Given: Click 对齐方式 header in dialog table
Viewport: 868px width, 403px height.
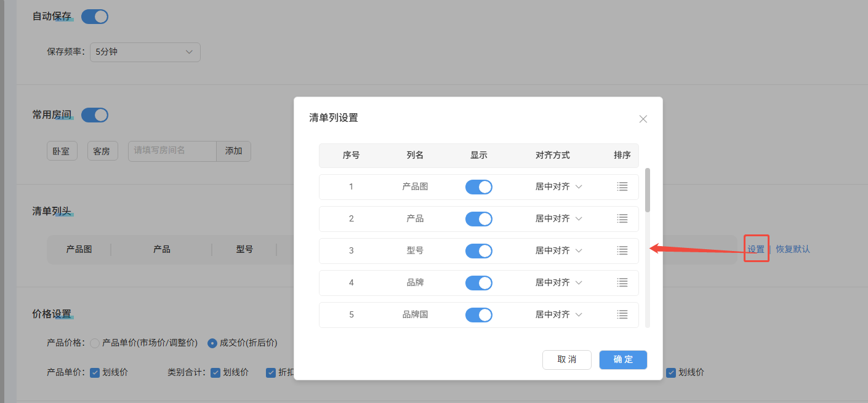Looking at the screenshot, I should coord(553,155).
